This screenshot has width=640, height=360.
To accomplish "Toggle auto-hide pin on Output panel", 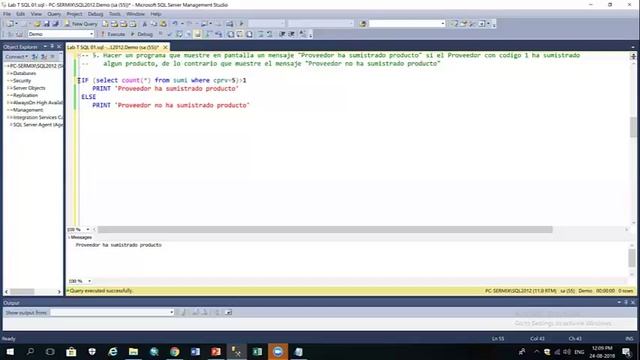I will point(626,302).
